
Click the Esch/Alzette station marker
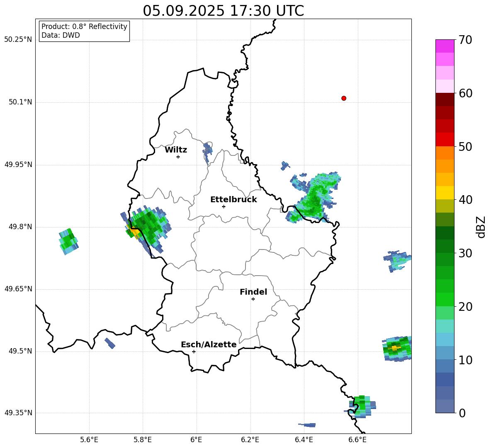click(x=194, y=351)
